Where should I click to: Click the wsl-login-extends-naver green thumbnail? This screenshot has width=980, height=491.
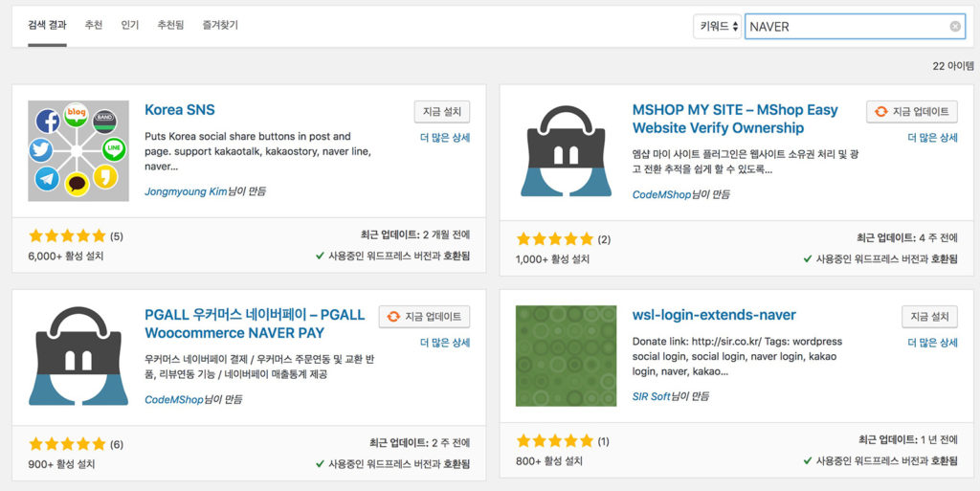click(x=566, y=356)
